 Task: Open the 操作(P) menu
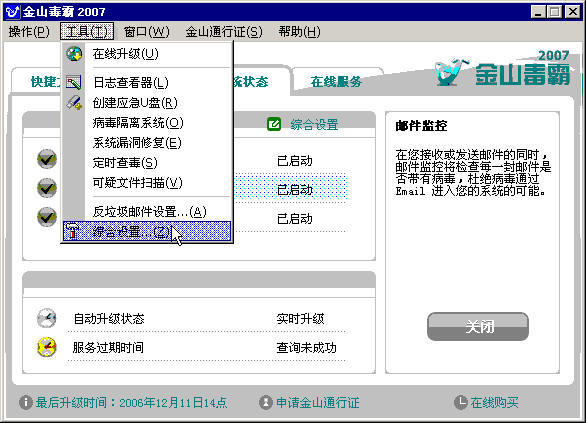pyautogui.click(x=29, y=32)
